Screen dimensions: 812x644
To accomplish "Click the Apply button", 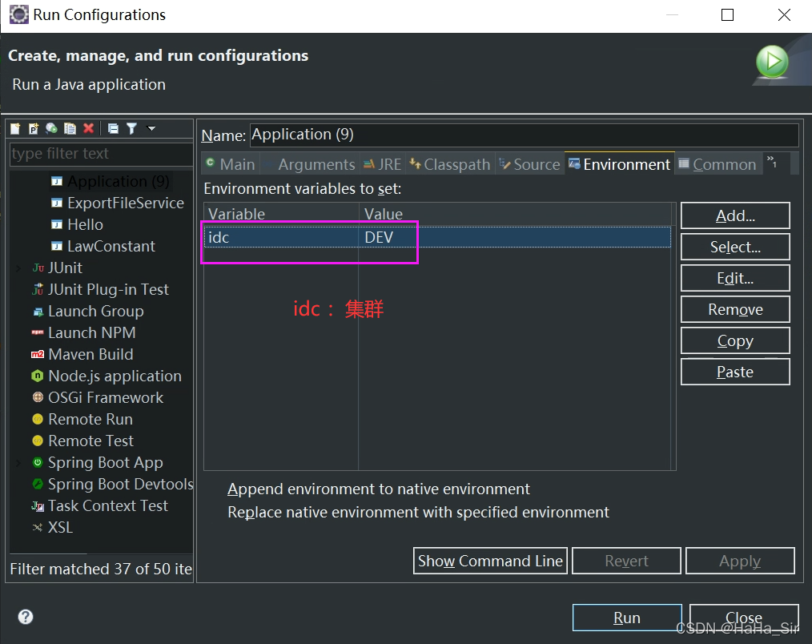I will 739,561.
